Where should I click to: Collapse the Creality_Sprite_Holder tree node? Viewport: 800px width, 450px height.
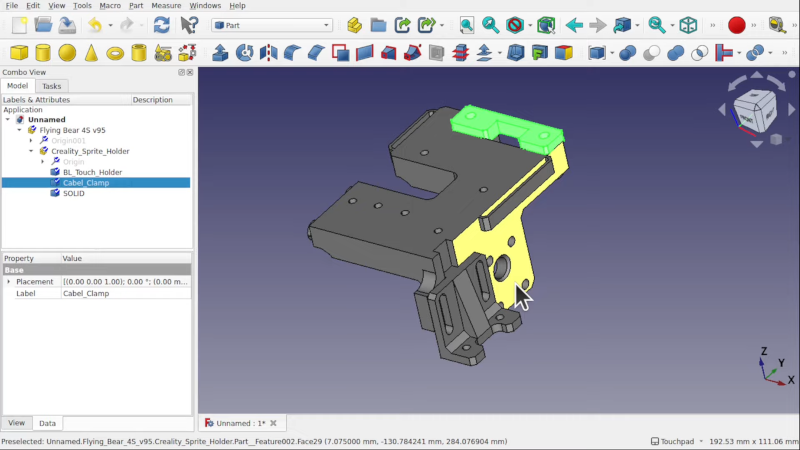(x=31, y=151)
